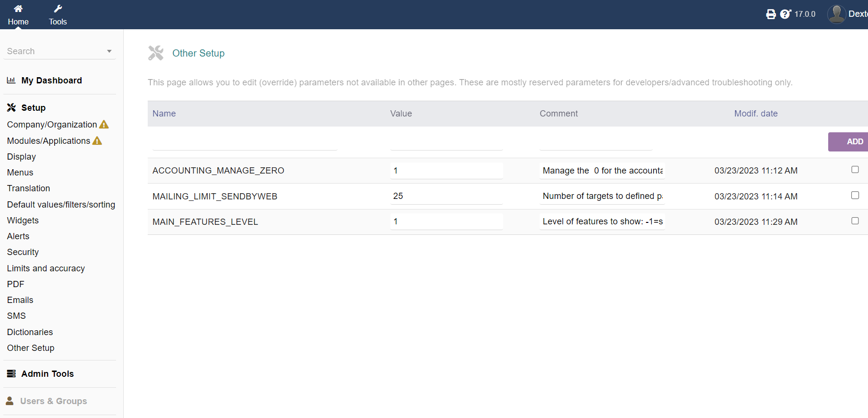Open Setup menu section

[x=34, y=108]
